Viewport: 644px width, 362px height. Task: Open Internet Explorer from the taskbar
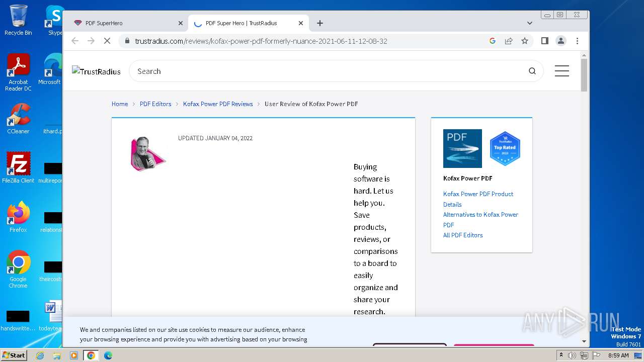[40, 355]
